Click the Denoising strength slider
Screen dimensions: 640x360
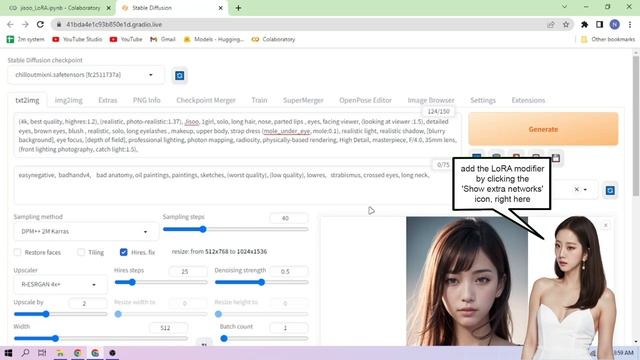coord(261,282)
